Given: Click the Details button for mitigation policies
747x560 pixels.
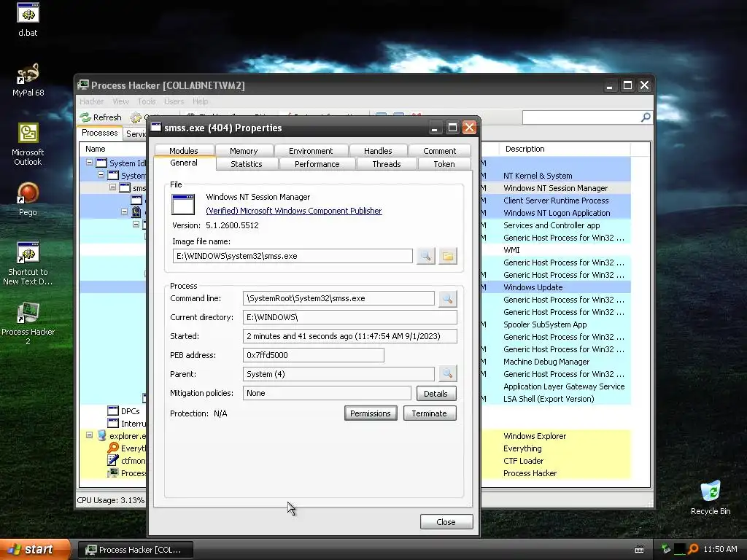Looking at the screenshot, I should [x=436, y=393].
